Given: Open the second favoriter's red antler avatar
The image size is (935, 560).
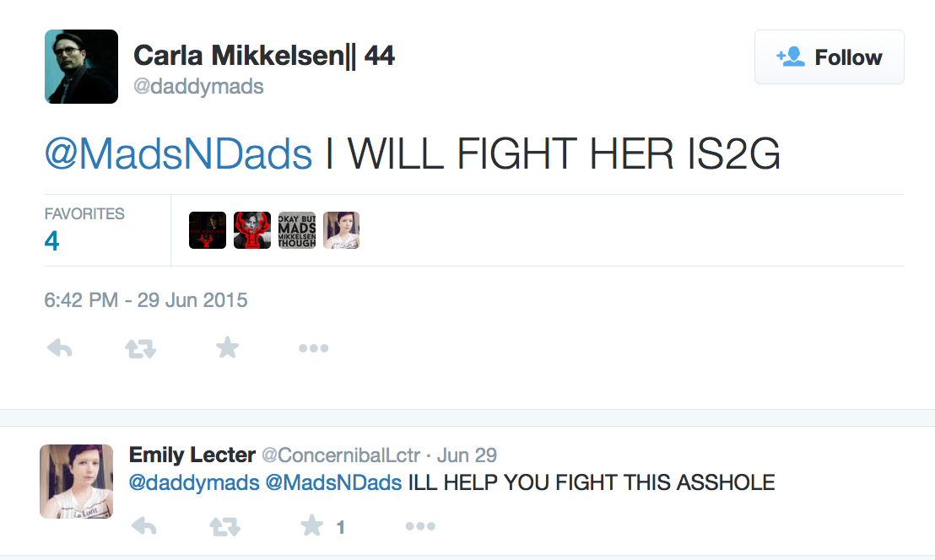Looking at the screenshot, I should (251, 230).
